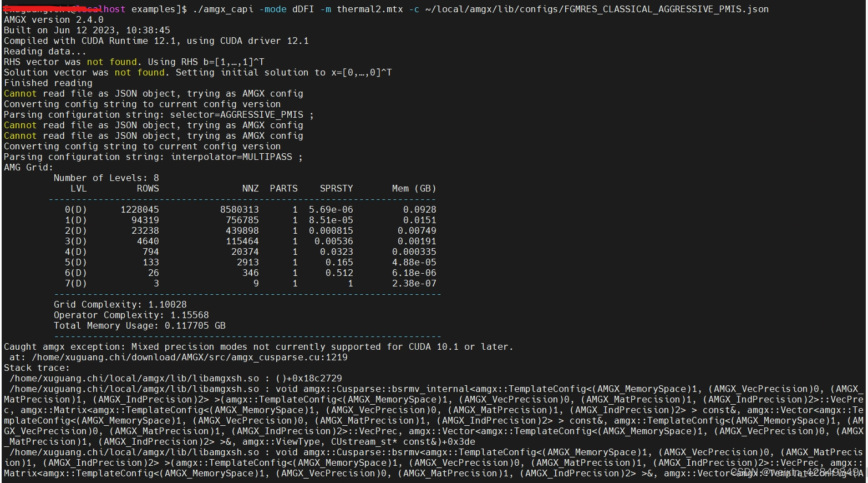The width and height of the screenshot is (868, 483).
Task: Click the 'dDFI' mode argument
Action: (x=303, y=9)
